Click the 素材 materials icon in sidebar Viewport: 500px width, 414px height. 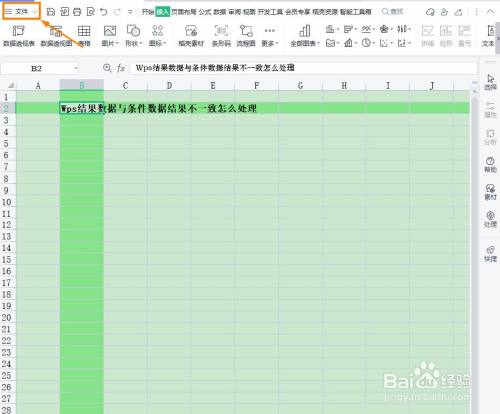(490, 192)
